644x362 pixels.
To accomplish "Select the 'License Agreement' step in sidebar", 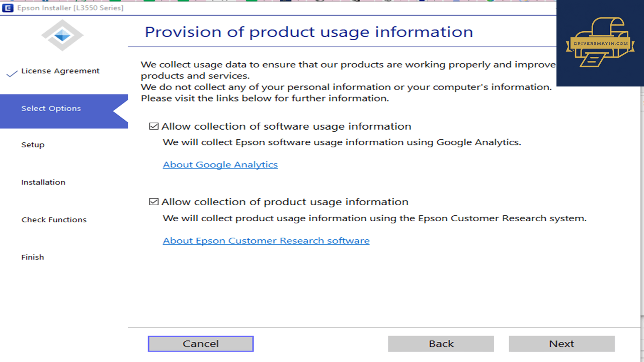I will click(x=60, y=71).
